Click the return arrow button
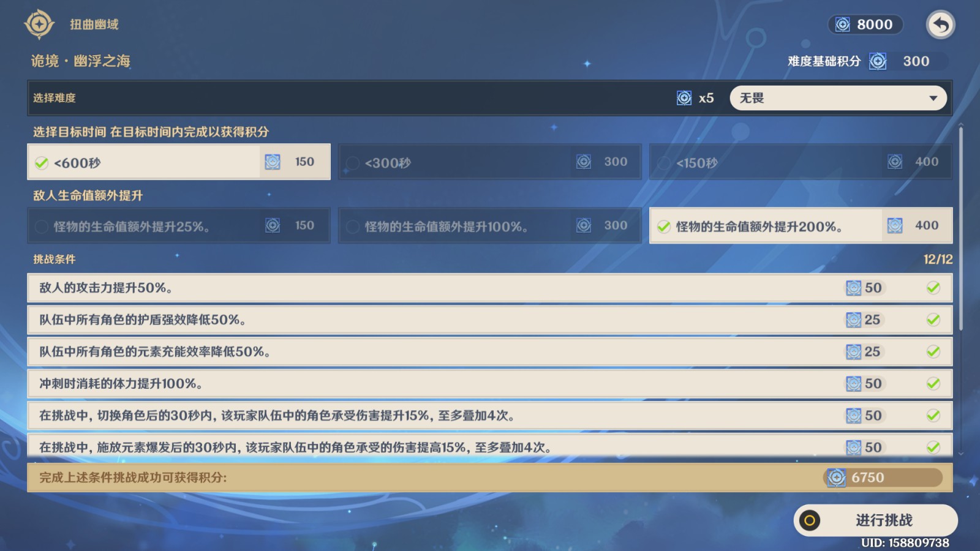Viewport: 980px width, 551px height. [940, 25]
